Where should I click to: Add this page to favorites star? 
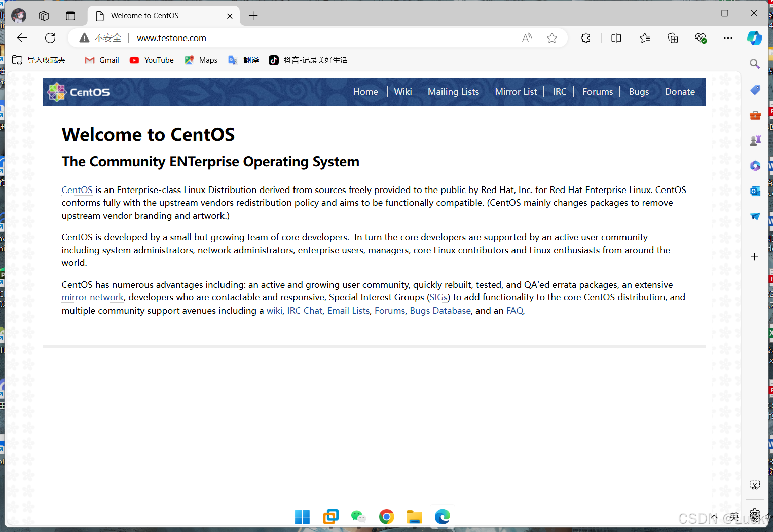pyautogui.click(x=552, y=38)
